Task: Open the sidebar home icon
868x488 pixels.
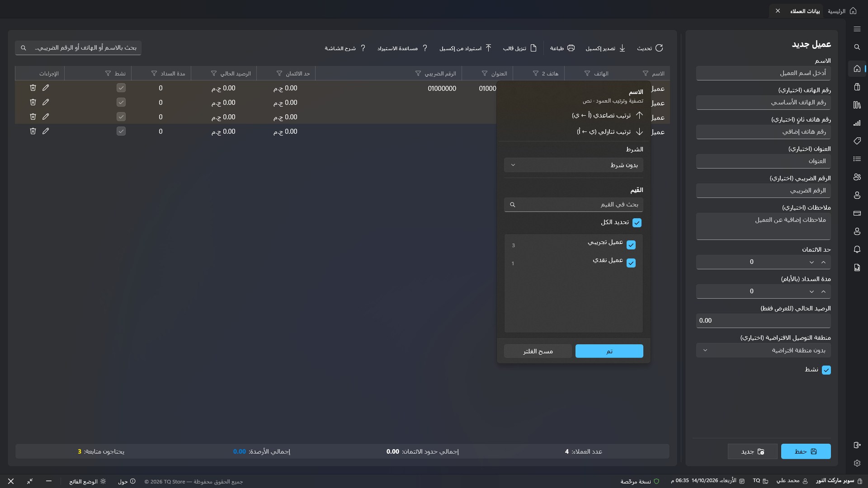Action: click(x=857, y=69)
